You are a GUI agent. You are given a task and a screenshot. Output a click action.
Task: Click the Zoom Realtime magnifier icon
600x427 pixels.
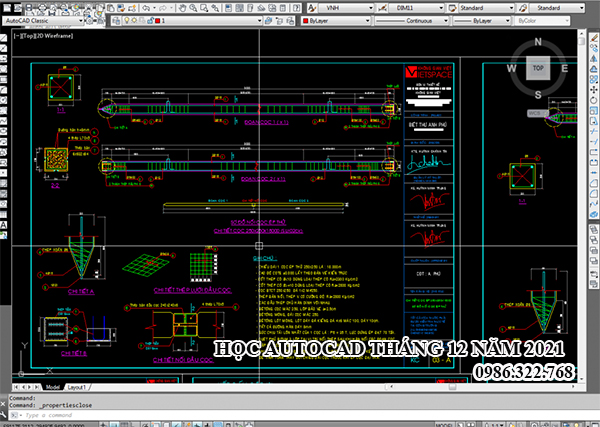193,8
